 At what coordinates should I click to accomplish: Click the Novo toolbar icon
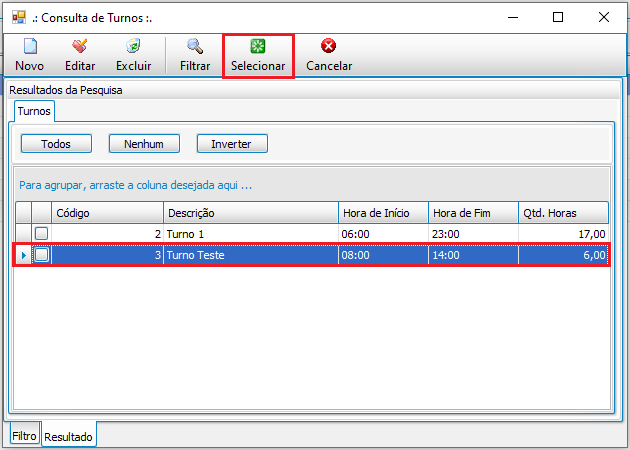point(31,46)
